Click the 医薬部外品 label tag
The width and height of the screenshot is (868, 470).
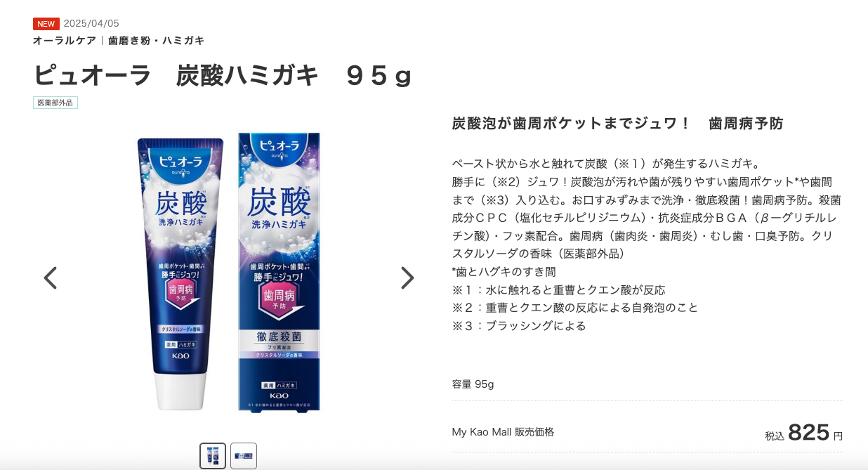coord(55,103)
